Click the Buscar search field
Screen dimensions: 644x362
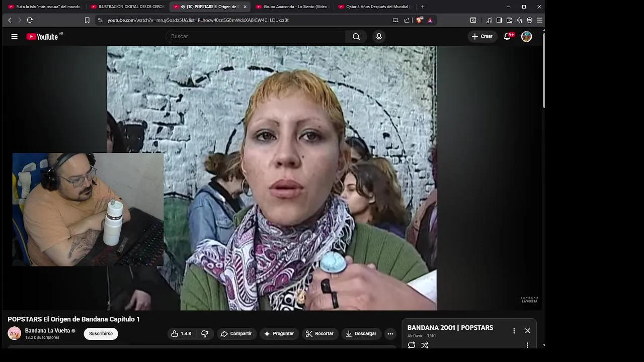256,36
